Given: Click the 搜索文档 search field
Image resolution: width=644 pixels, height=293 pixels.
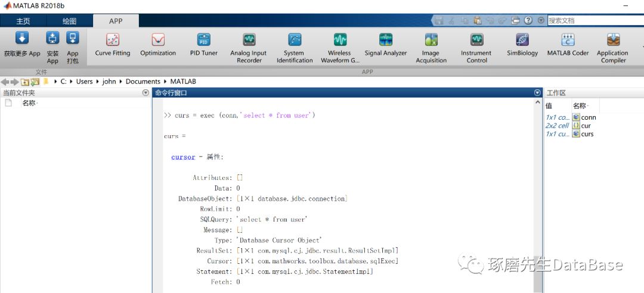Looking at the screenshot, I should [596, 20].
